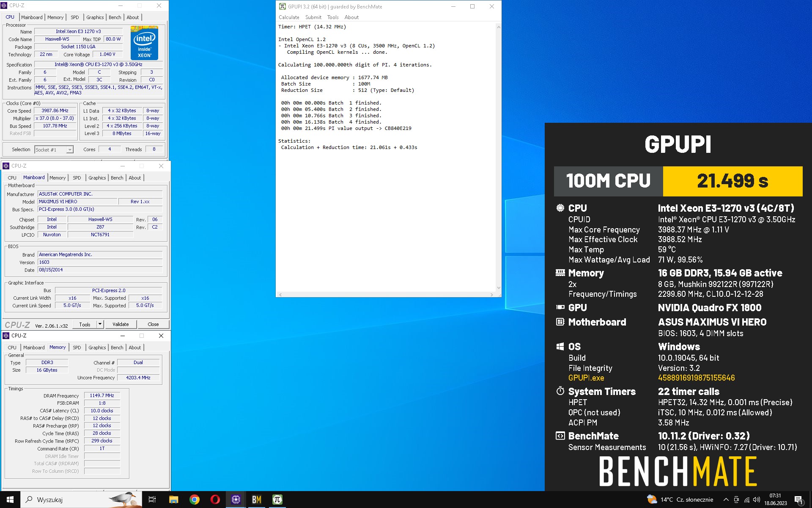This screenshot has height=508, width=812.
Task: Click the GPUPI horizontal scrollbar right arrow
Action: click(x=492, y=295)
